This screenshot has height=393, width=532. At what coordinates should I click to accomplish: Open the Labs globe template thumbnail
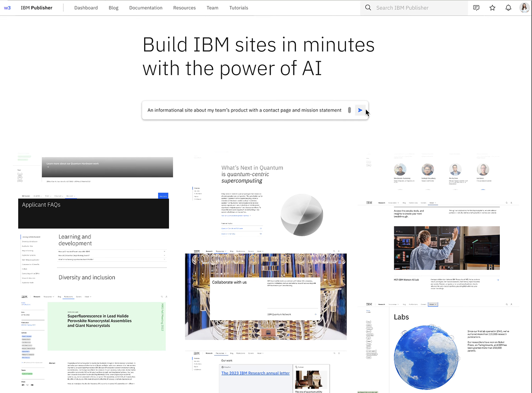439,348
